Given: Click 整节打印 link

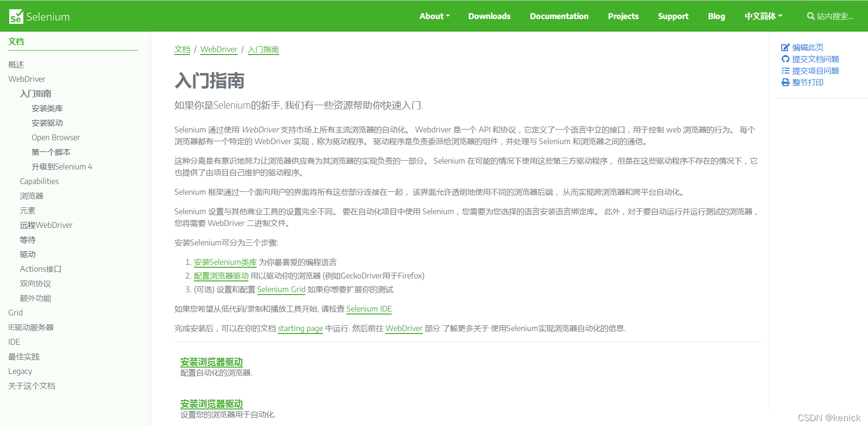Looking at the screenshot, I should pos(808,82).
